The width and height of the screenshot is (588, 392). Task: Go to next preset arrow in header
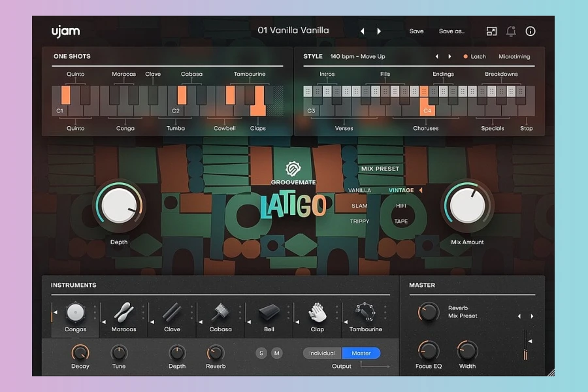(379, 31)
